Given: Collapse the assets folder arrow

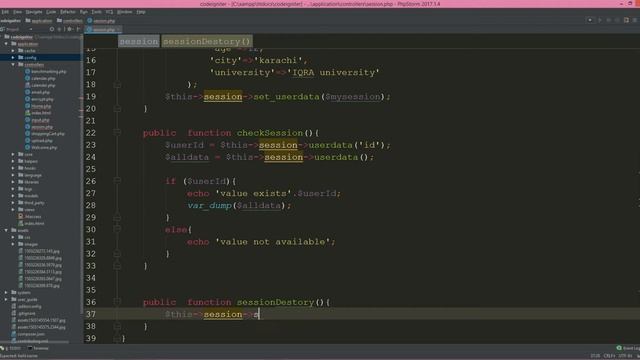Looking at the screenshot, I should [6, 230].
